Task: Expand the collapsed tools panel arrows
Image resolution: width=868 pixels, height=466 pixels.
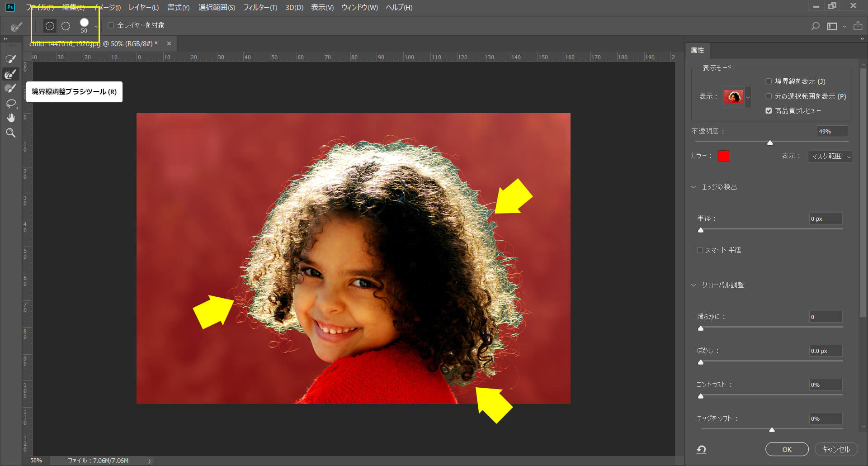Action: tap(5, 39)
